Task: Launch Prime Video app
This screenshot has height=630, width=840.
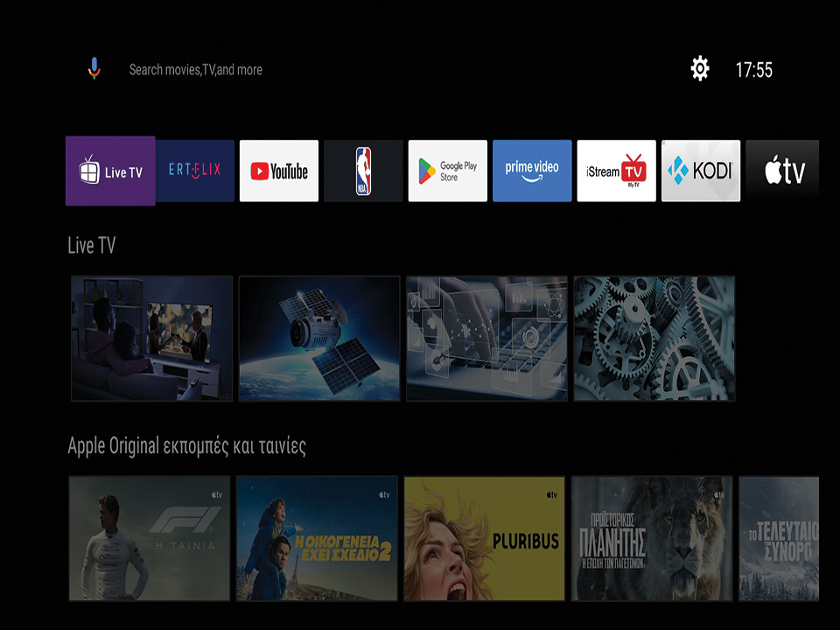Action: [532, 171]
